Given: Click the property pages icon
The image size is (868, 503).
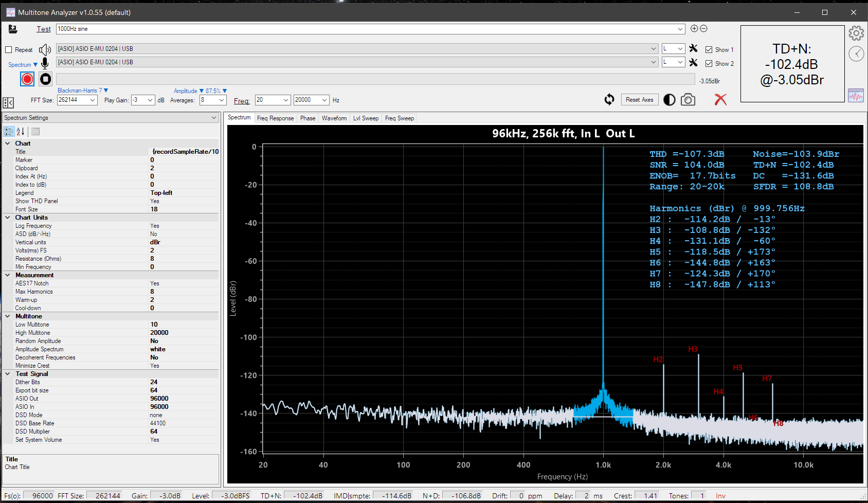Looking at the screenshot, I should coord(35,132).
